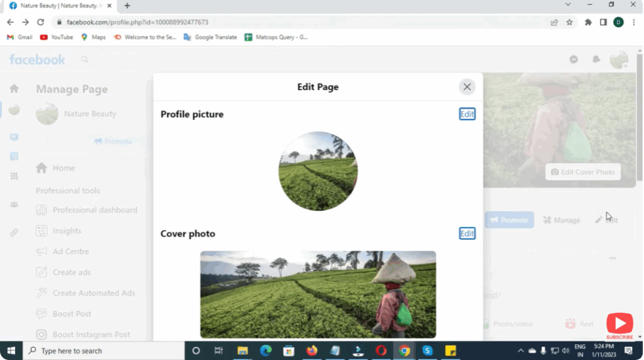Show hidden system tray icons
Screen dimensions: 644x360
(521, 351)
